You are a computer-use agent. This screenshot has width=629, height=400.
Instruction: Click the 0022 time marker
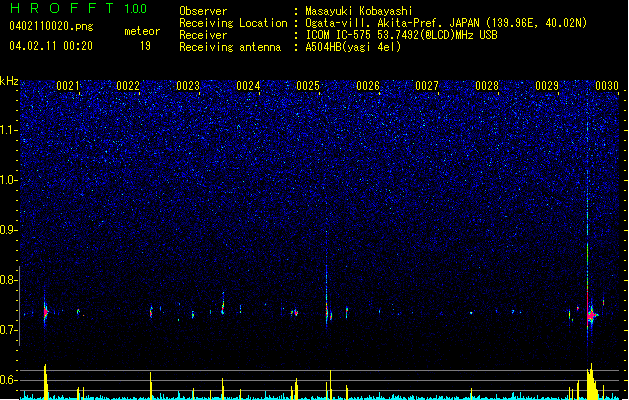pos(128,86)
